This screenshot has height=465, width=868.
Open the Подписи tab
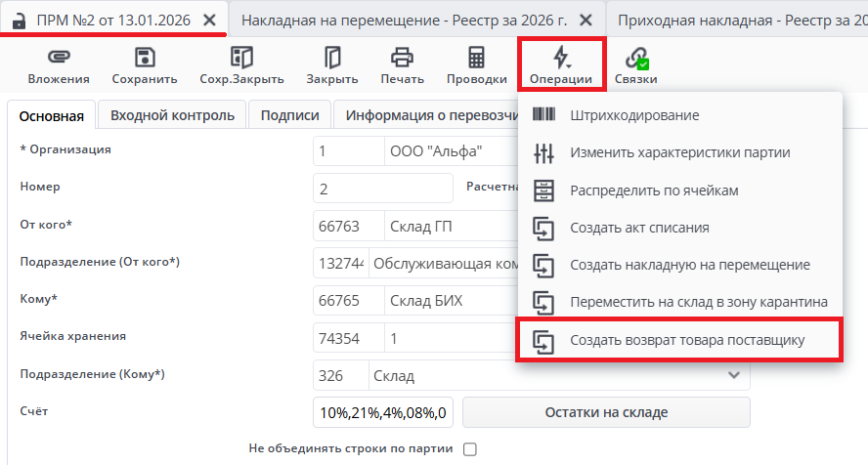[x=289, y=115]
